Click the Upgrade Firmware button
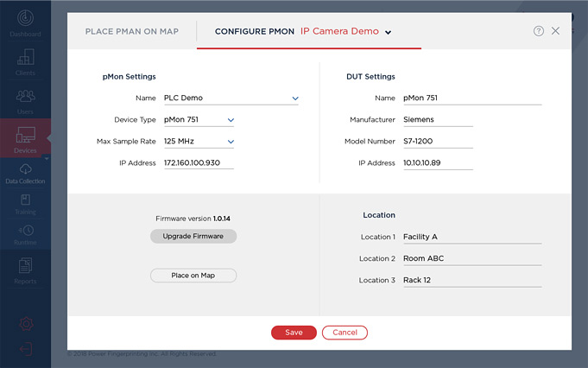Screen dimensions: 588x368 click(x=193, y=237)
